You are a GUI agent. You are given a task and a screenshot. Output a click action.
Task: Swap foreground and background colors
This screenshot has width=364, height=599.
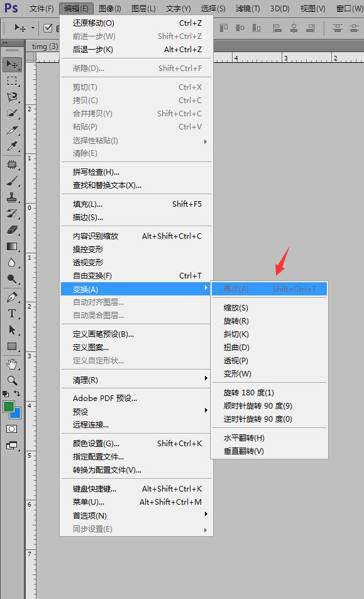click(x=17, y=393)
